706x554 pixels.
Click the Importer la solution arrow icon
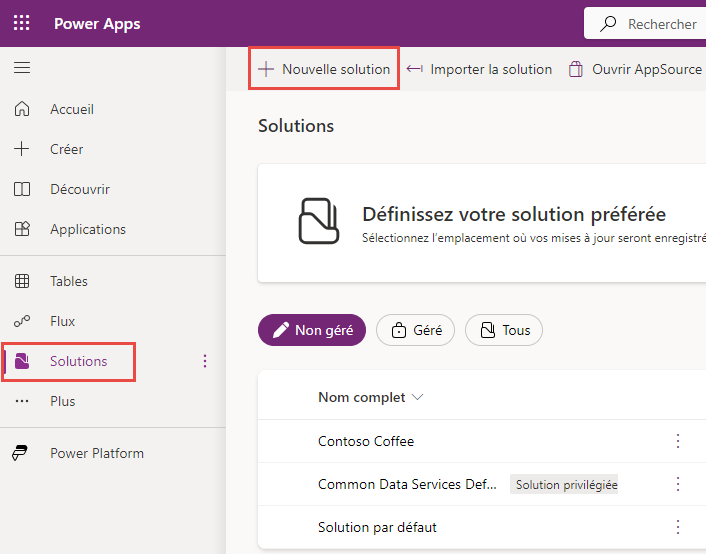[415, 69]
